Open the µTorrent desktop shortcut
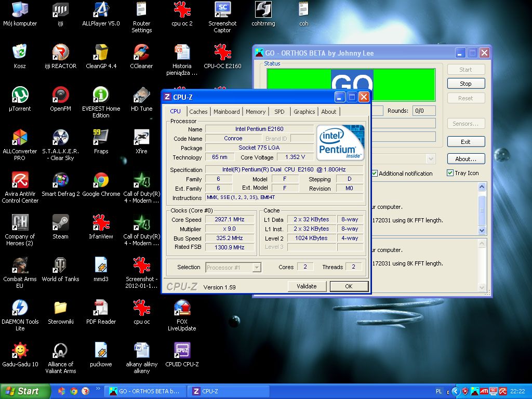532x399 pixels. (x=20, y=95)
